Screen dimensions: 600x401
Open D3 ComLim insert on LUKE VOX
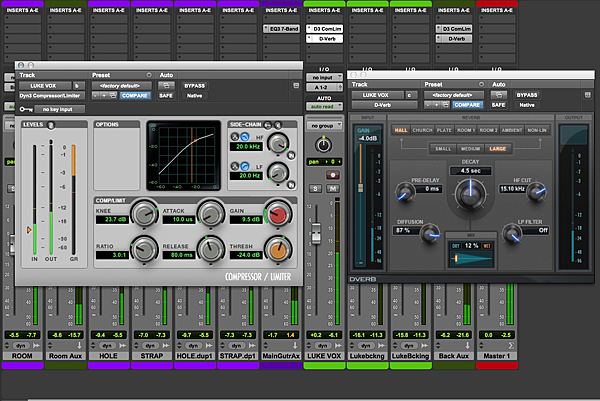click(324, 29)
